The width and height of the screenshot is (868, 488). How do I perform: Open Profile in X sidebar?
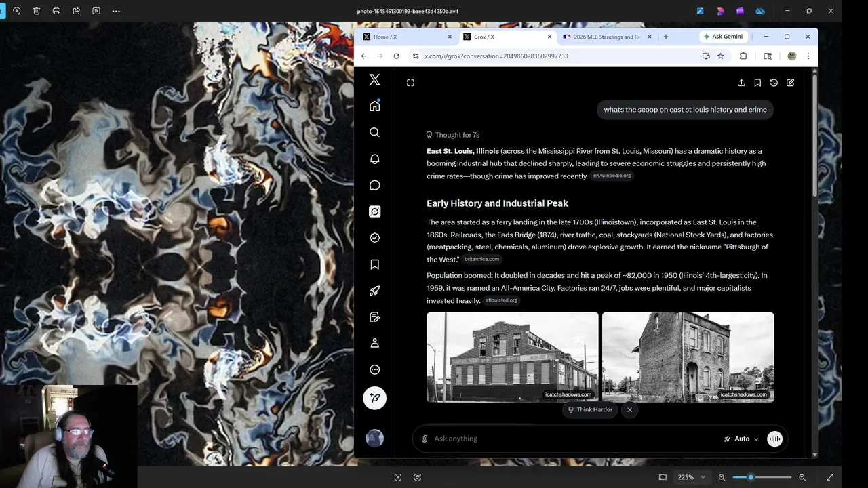pos(374,344)
